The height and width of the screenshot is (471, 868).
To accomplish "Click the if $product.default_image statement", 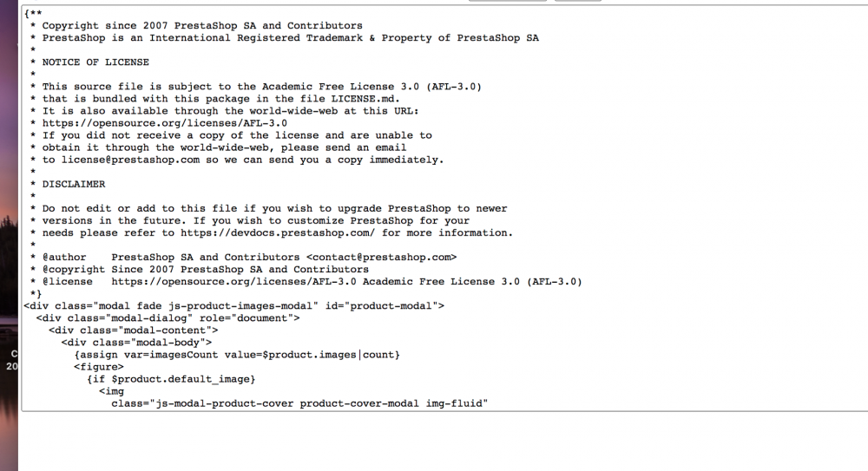I will 171,379.
